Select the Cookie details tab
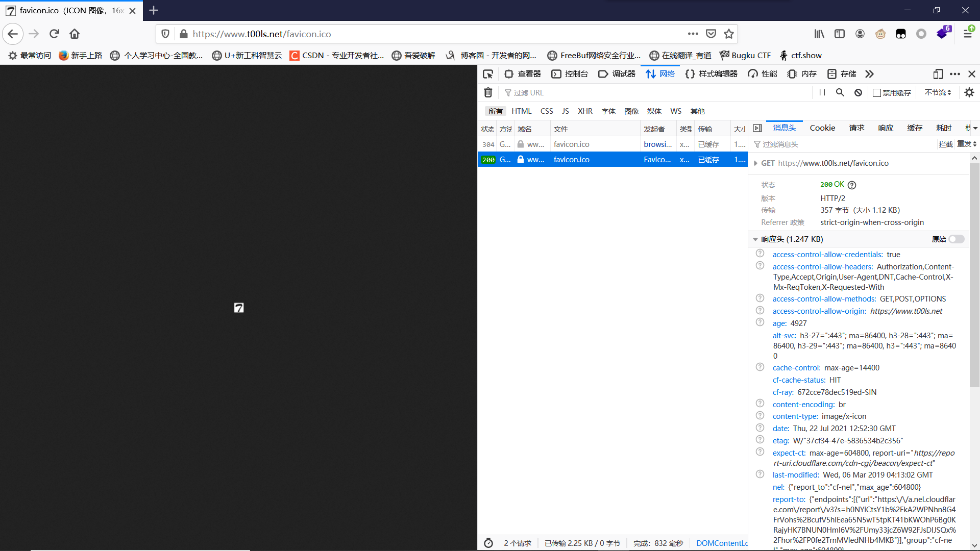 click(x=822, y=128)
